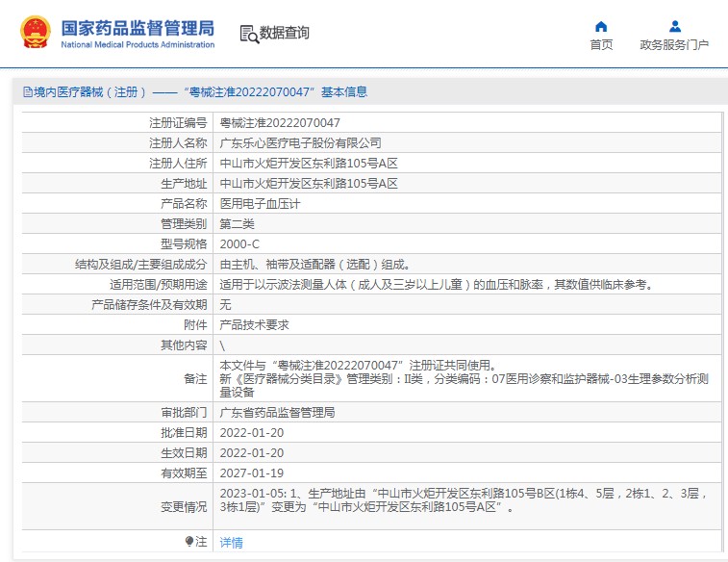Image resolution: width=728 pixels, height=562 pixels.
Task: Click the 结构及组成/主要组成成分 label
Action: click(140, 265)
